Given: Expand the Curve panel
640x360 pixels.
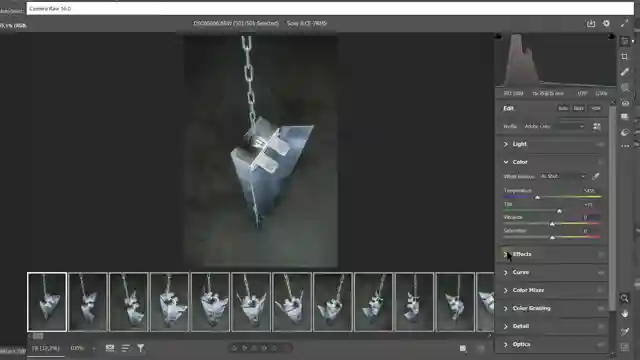Looking at the screenshot, I should [x=506, y=272].
